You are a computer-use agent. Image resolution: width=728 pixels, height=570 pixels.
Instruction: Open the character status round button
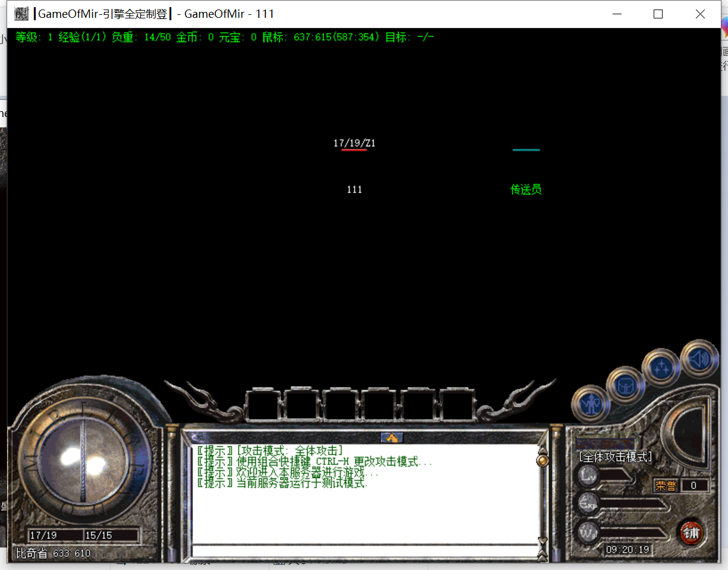(x=590, y=404)
